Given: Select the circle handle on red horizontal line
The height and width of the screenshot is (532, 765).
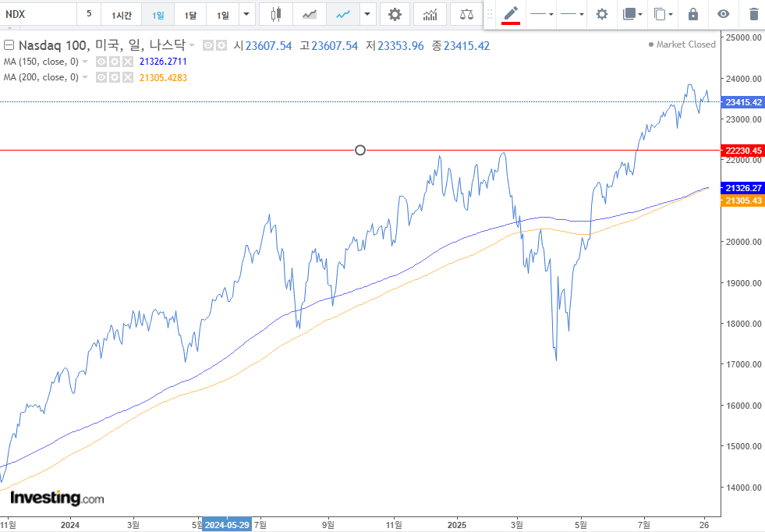Looking at the screenshot, I should [360, 151].
